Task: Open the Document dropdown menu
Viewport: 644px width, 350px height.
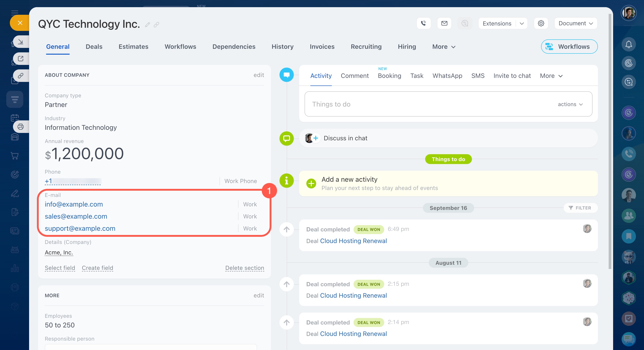Action: pos(576,23)
